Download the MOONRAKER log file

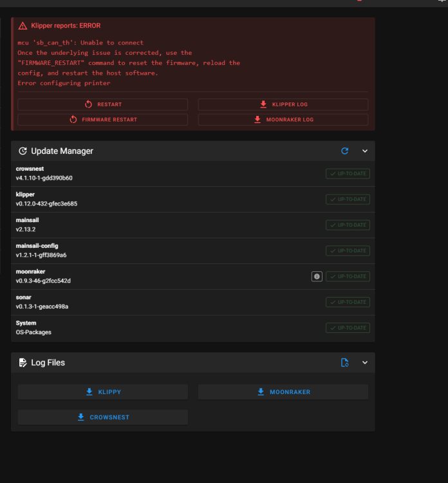(283, 392)
